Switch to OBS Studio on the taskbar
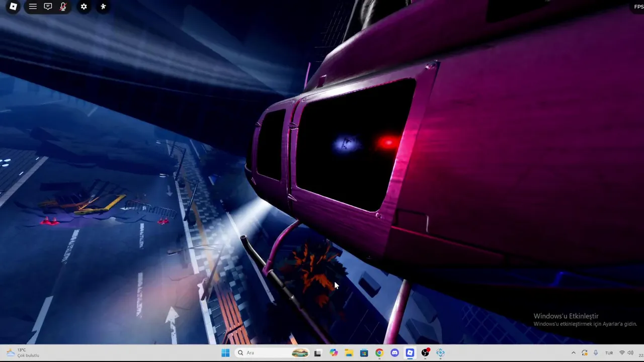 click(425, 353)
